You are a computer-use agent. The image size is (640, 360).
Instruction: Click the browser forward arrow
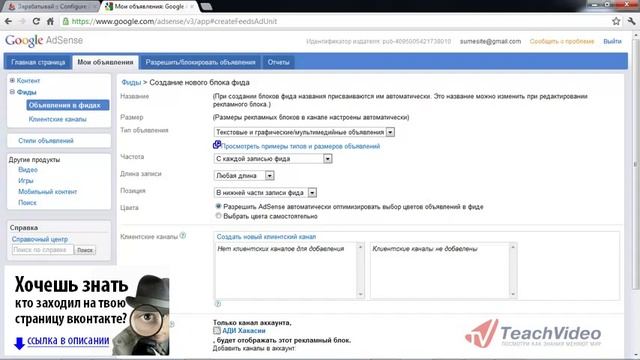click(x=22, y=21)
